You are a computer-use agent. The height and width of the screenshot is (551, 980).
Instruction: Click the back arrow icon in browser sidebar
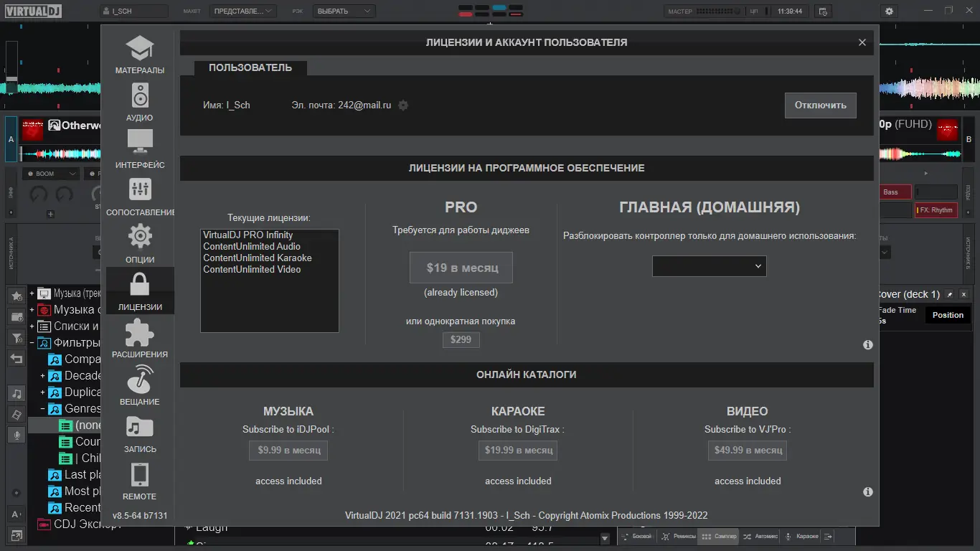[17, 359]
